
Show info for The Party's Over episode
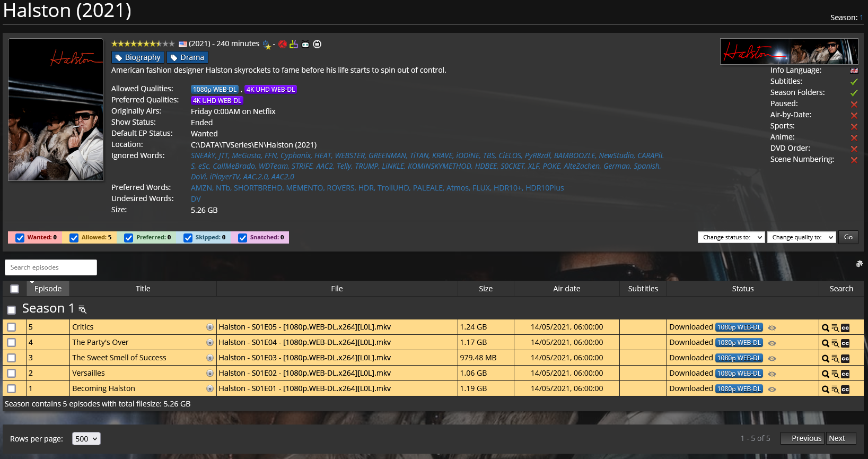click(210, 343)
